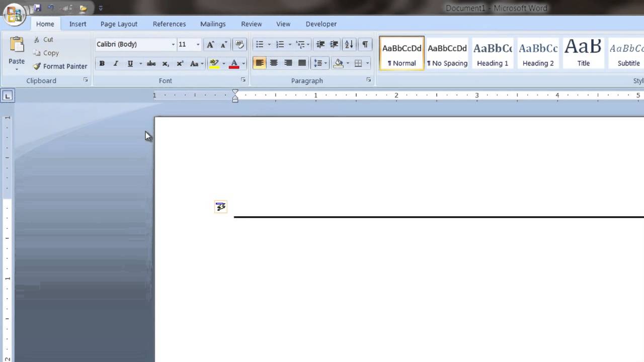This screenshot has height=362, width=644.
Task: Toggle bold formatting
Action: click(x=102, y=63)
